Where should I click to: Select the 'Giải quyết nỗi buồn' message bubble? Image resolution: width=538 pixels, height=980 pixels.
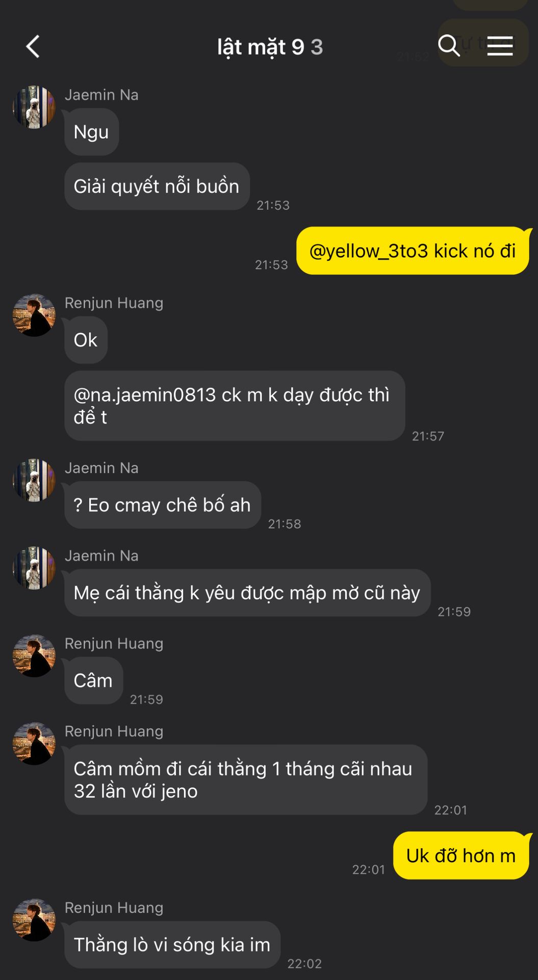[157, 186]
